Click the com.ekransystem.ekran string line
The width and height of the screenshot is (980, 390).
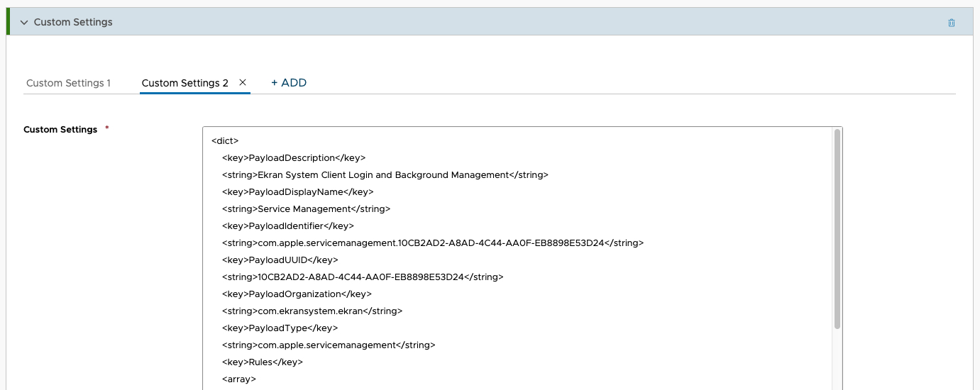312,311
